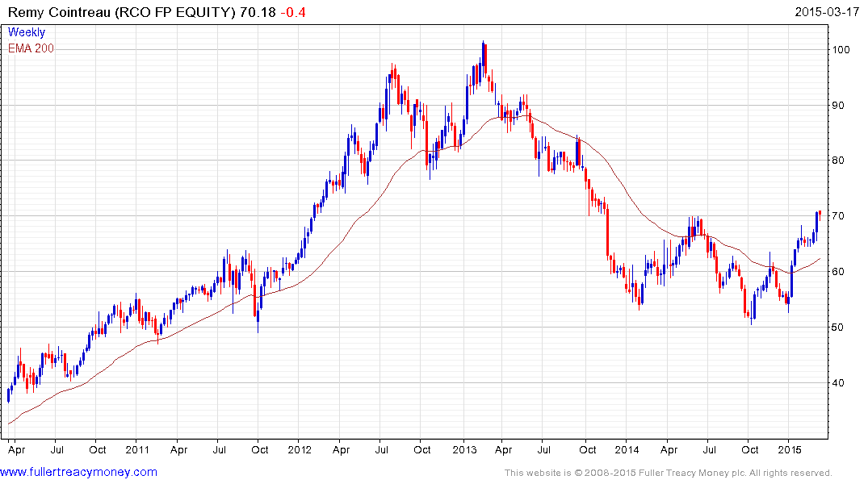Select the 70 price axis label

(838, 215)
